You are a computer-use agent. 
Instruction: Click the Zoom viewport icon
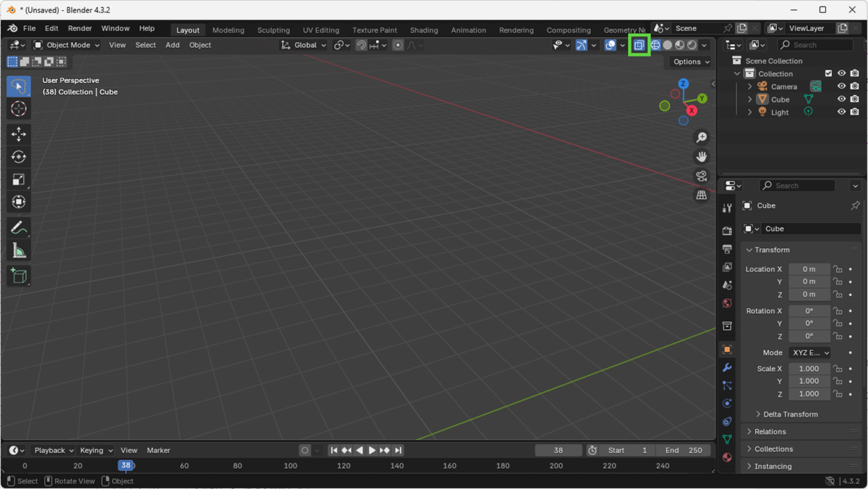coord(701,137)
